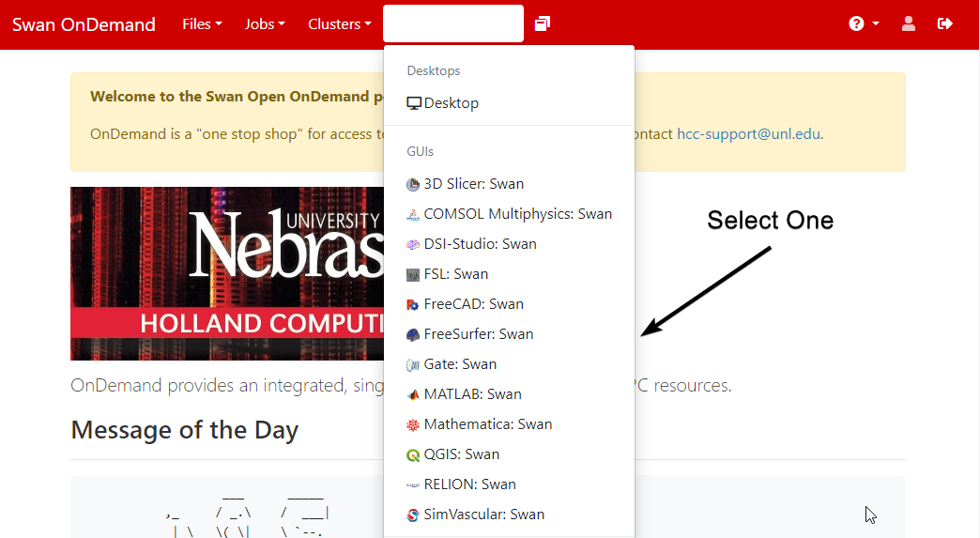Click the Message of the Day heading
This screenshot has width=980, height=538.
pyautogui.click(x=184, y=430)
